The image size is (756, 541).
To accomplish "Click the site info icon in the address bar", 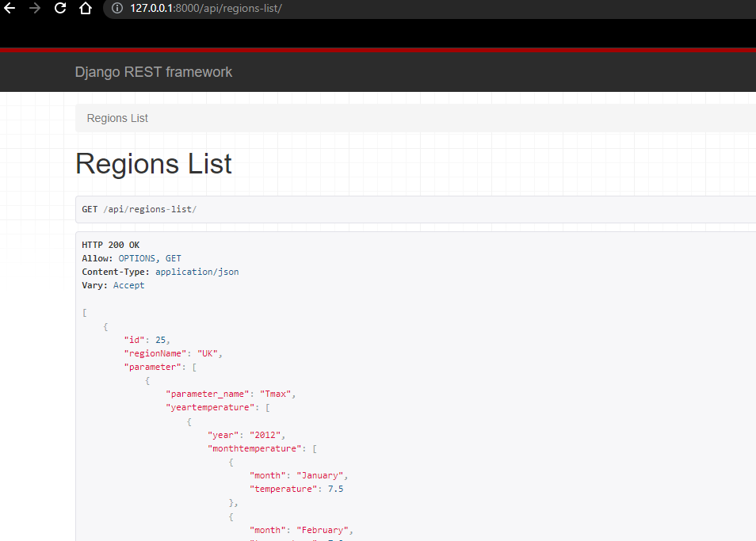I will coord(116,10).
